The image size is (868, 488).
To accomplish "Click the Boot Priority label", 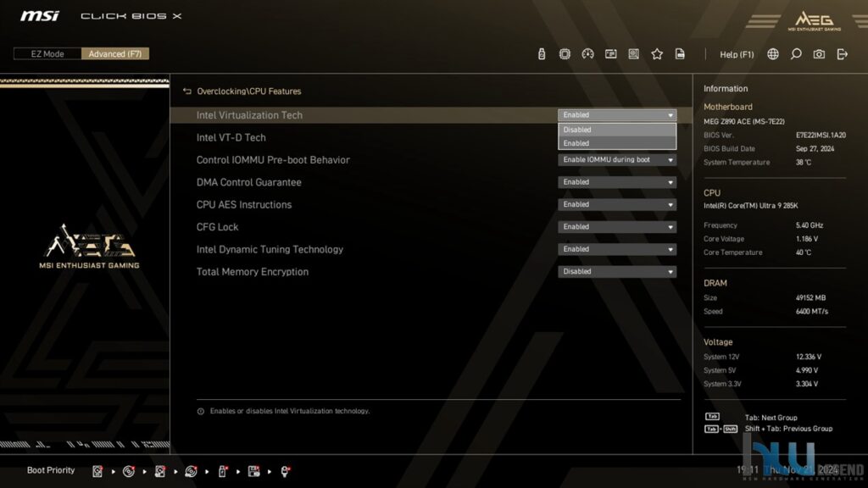I will click(51, 470).
